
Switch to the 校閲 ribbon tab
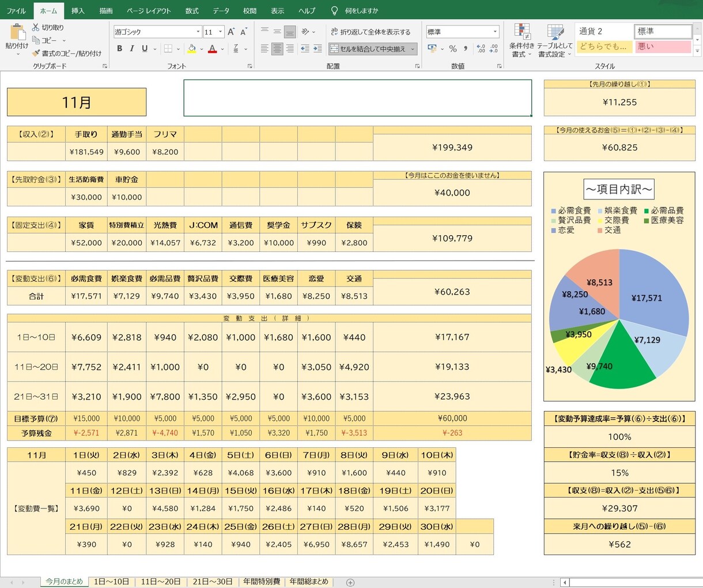(250, 11)
